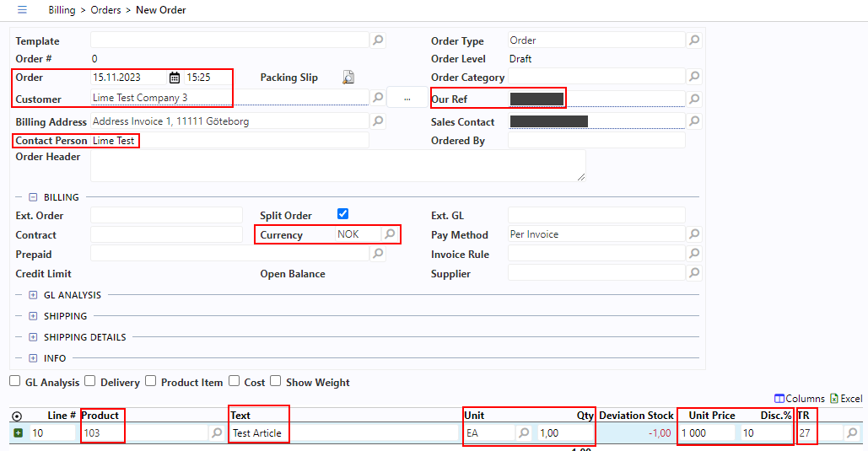Search for a Template with magnifier icon
Screen dimensions: 868x451
[x=378, y=40]
